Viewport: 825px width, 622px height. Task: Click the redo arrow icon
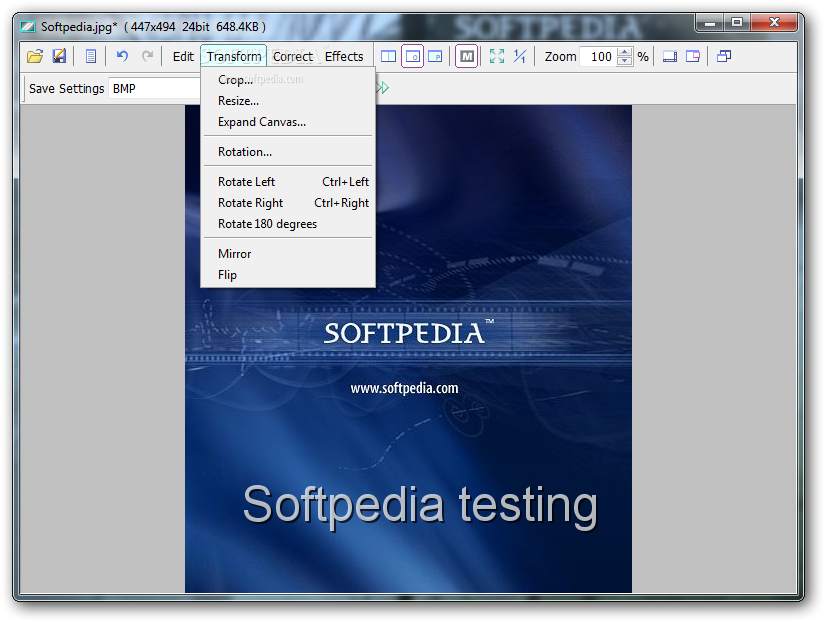(x=147, y=56)
